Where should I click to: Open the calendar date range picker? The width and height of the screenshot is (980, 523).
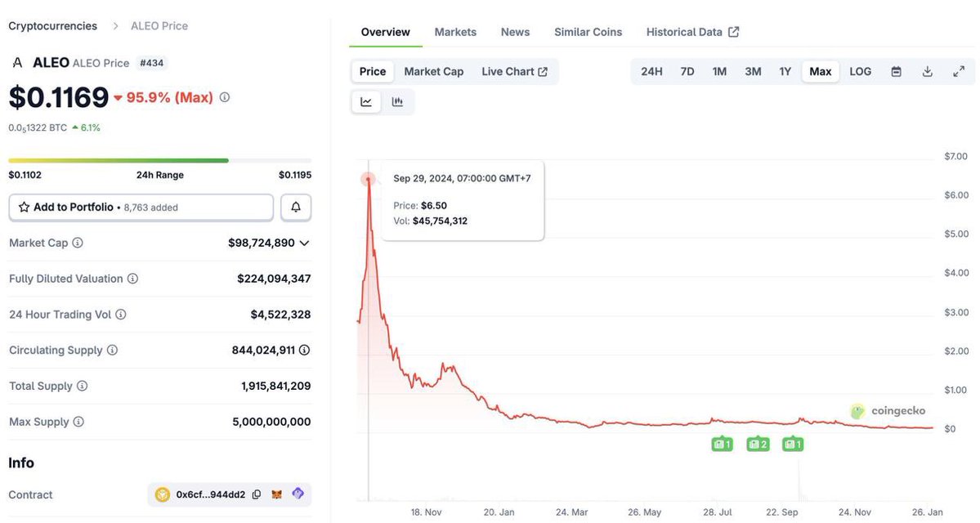click(897, 72)
